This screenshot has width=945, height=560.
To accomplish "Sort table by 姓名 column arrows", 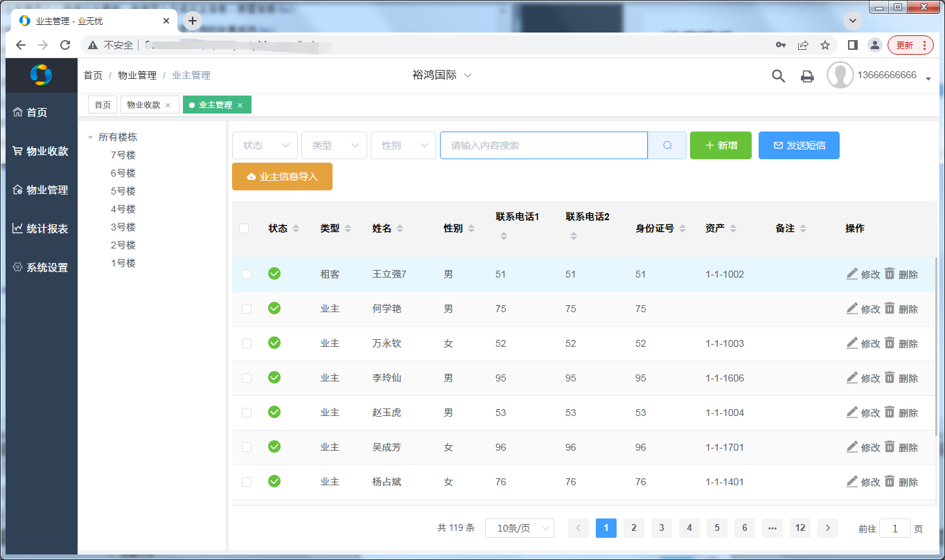I will pos(400,228).
